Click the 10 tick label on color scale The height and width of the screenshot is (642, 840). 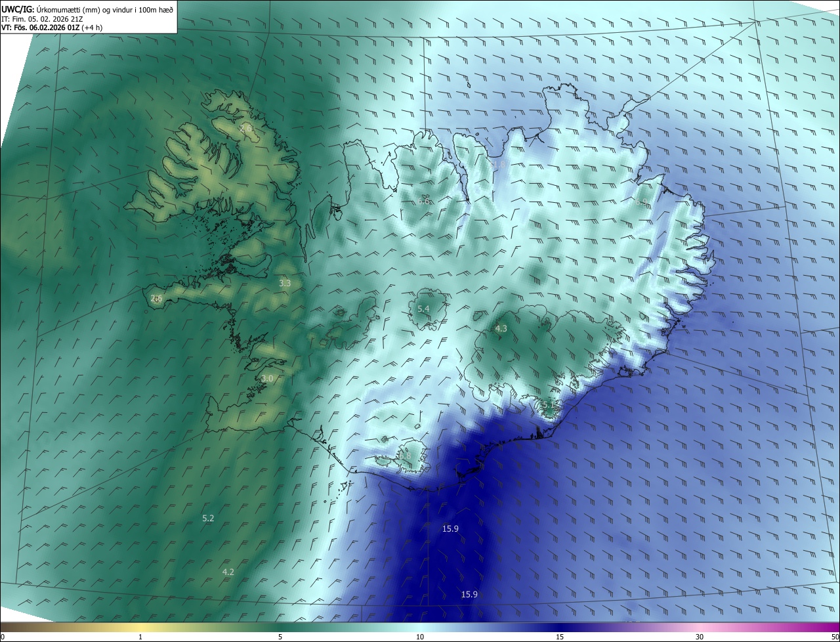(420, 637)
